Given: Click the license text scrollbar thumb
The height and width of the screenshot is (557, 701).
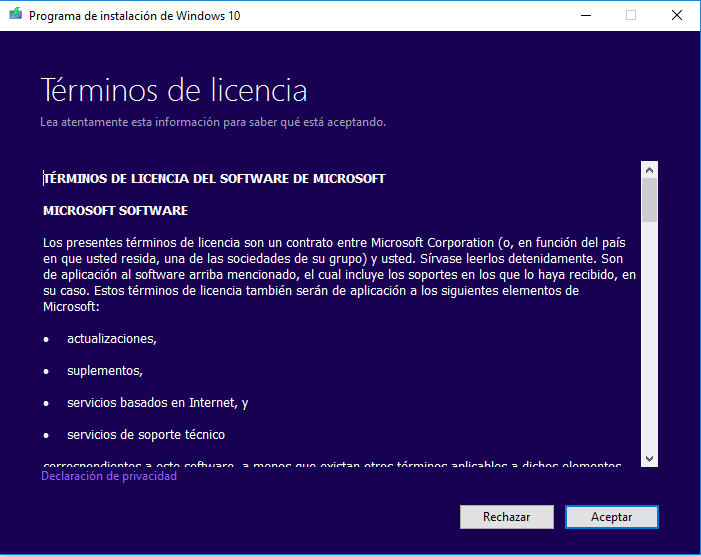Looking at the screenshot, I should 649,200.
